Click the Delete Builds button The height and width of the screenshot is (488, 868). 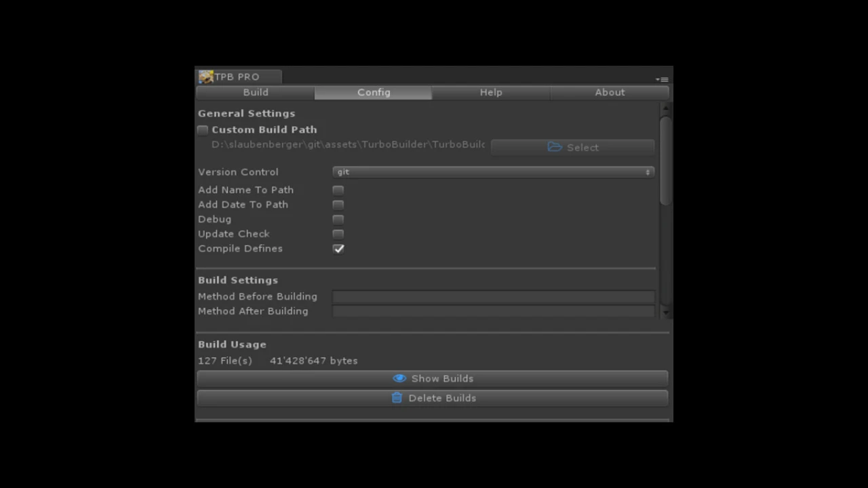point(433,398)
